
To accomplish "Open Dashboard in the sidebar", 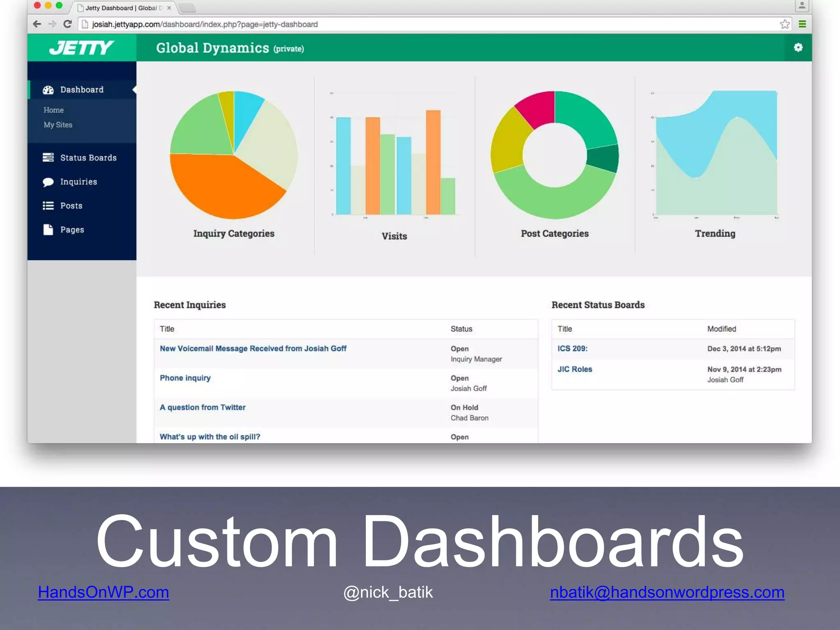I will [x=82, y=90].
